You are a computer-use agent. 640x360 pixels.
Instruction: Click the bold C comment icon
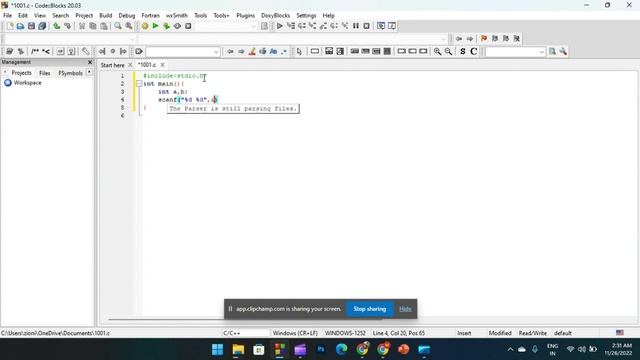(473, 51)
